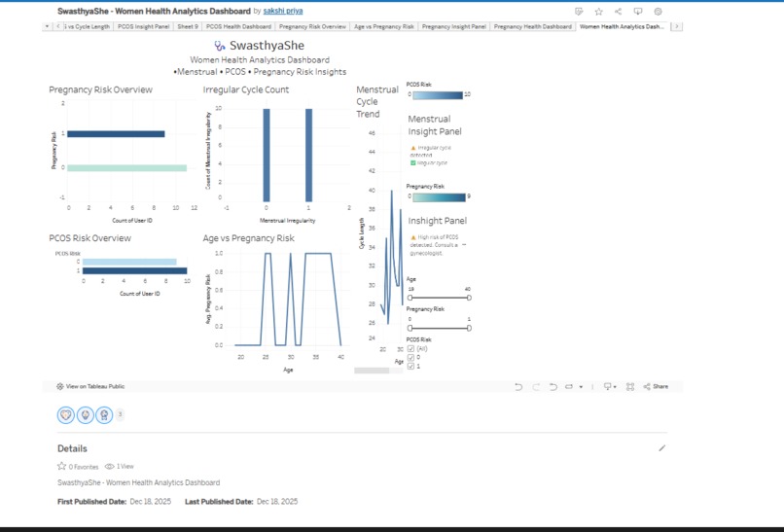This screenshot has width=784, height=532.
Task: Click the dark blue PCOS Risk 1 bar
Action: (135, 271)
